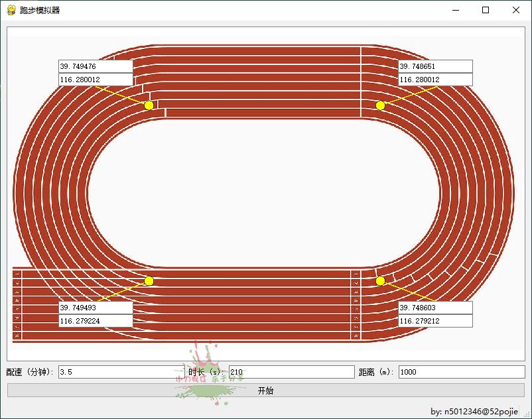Click the longitude label 116.280012 at top-left
This screenshot has height=419, width=532.
(95, 79)
